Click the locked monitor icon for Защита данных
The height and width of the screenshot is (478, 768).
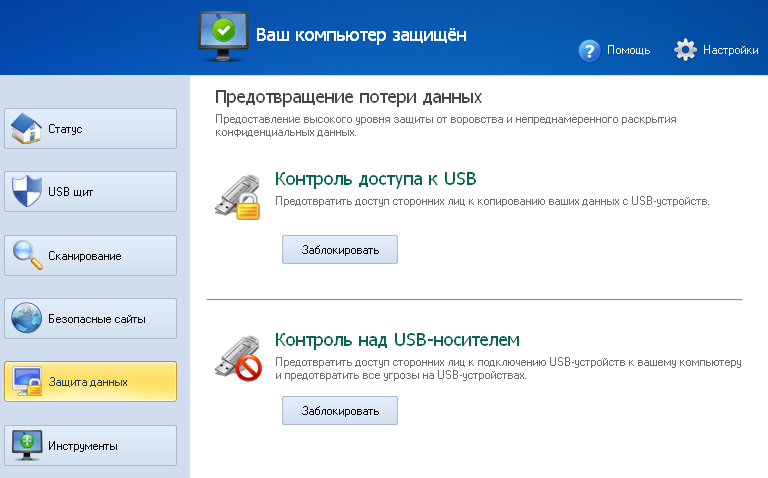coord(27,381)
